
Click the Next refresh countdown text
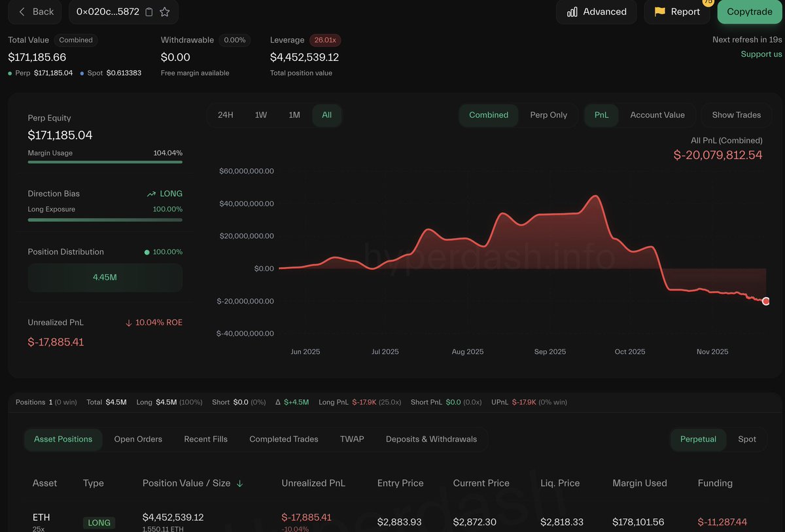[x=747, y=40]
